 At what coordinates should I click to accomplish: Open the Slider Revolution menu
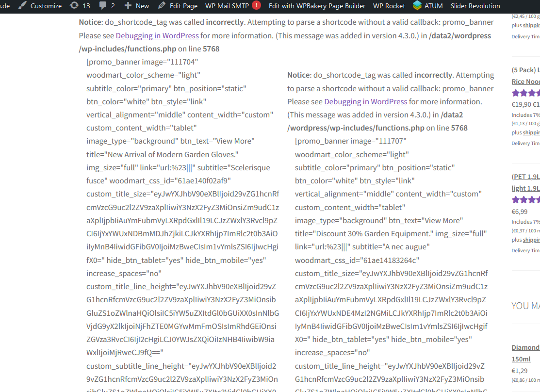[x=475, y=6]
